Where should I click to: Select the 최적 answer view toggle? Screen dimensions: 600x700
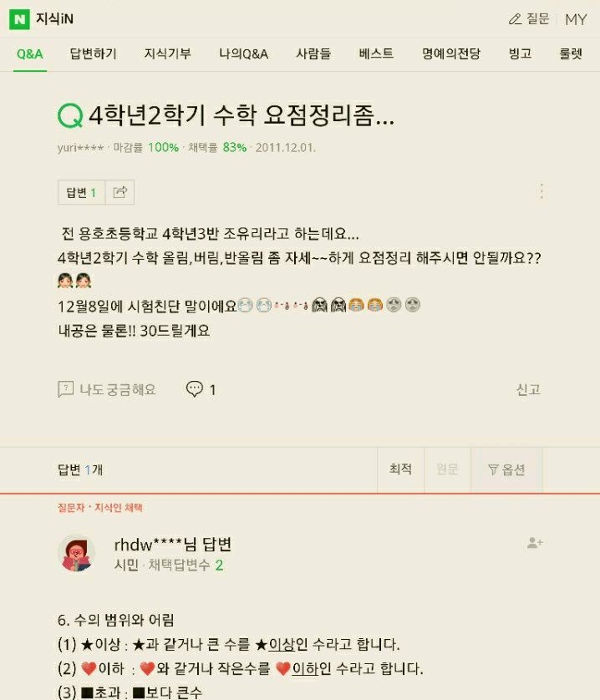(401, 469)
